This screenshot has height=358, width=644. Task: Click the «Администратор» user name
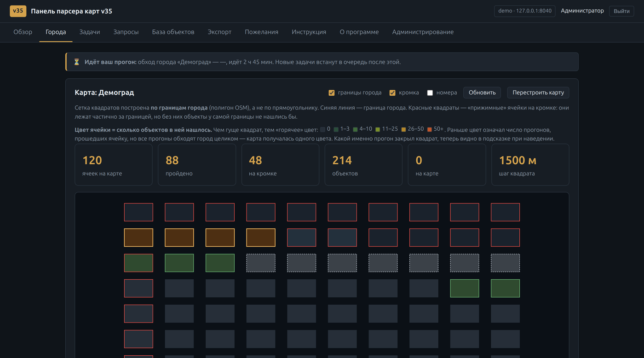(x=582, y=11)
